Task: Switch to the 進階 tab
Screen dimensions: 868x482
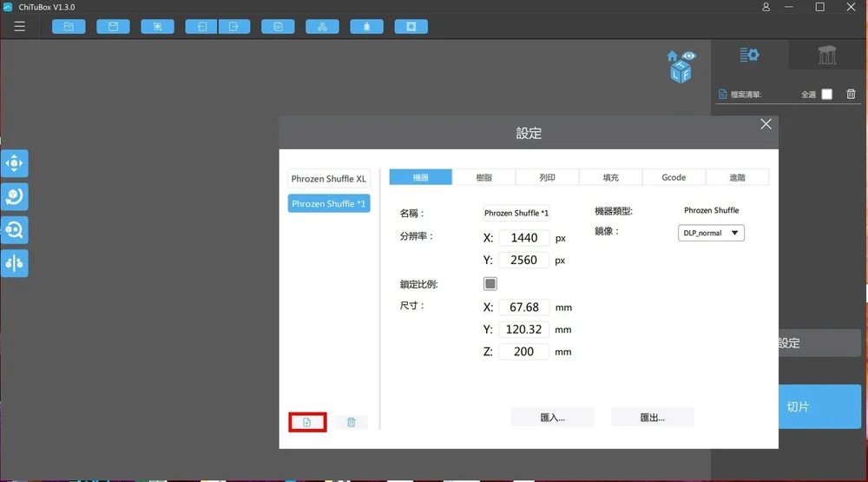Action: (x=737, y=177)
